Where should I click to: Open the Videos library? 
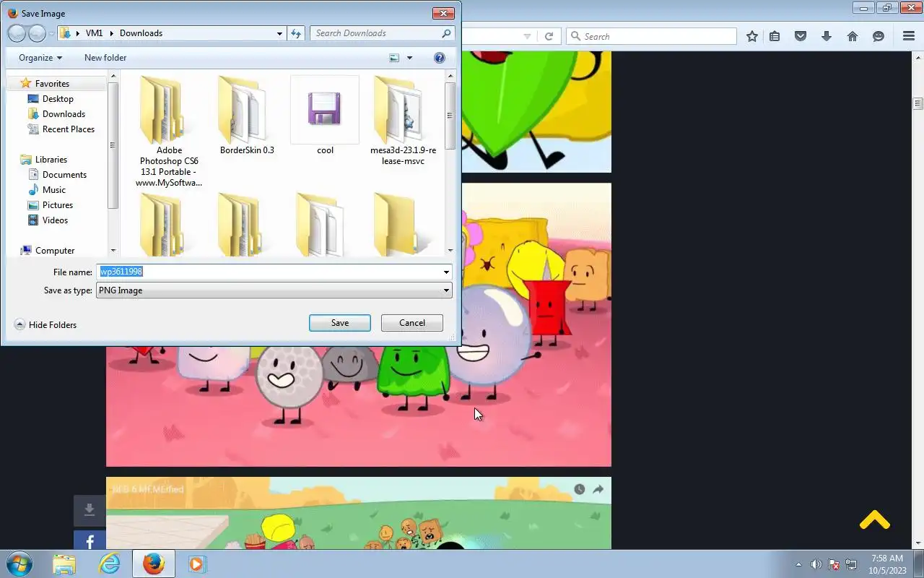pos(55,220)
